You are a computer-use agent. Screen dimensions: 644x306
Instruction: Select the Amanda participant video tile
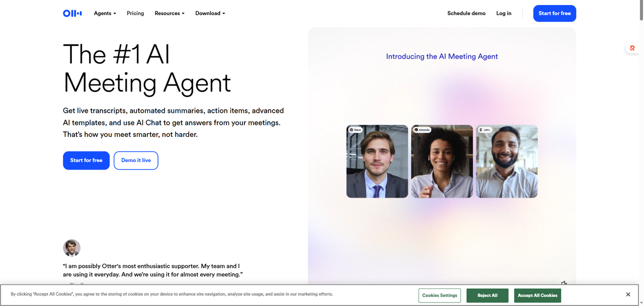[x=442, y=161]
